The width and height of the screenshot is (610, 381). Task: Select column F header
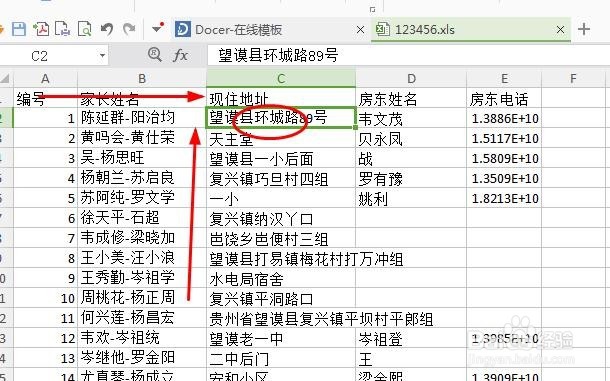click(573, 79)
